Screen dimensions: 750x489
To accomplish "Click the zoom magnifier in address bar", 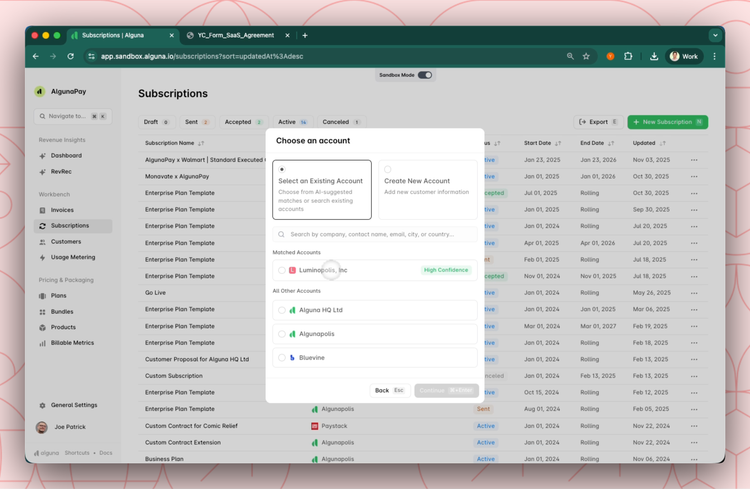I will pyautogui.click(x=570, y=56).
